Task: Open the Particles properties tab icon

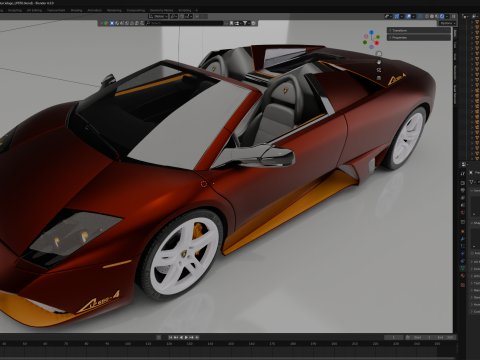Action: point(463,246)
